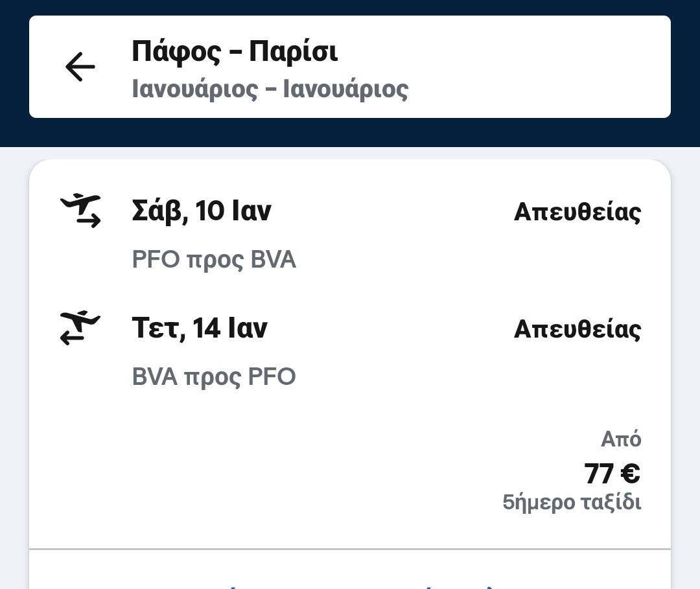Click the PFO προς BVA route text
700x589 pixels.
click(214, 260)
